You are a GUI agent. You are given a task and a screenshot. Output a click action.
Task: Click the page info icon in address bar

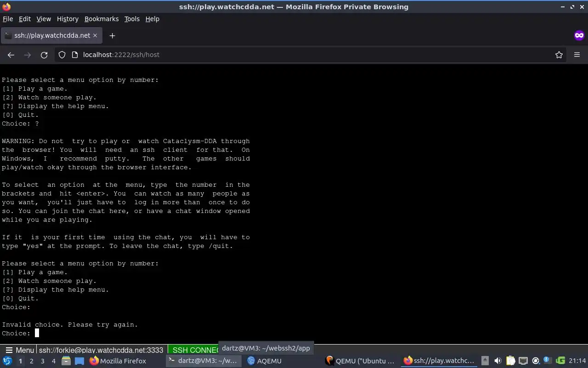click(x=75, y=55)
